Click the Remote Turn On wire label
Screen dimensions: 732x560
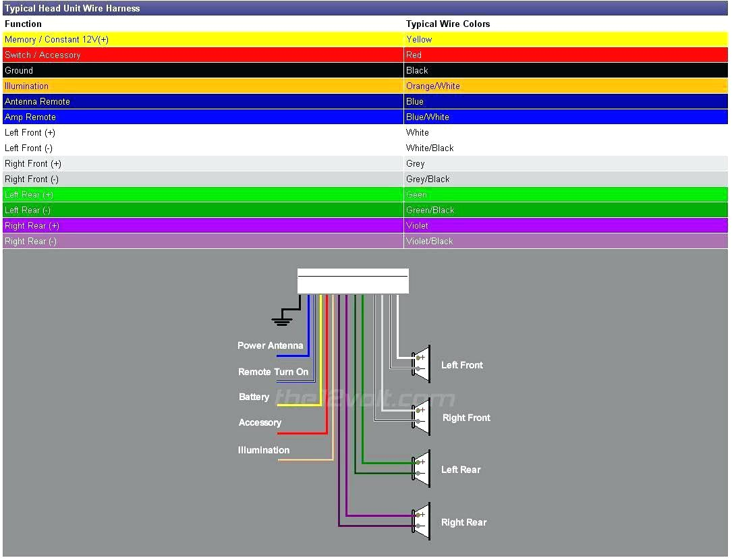pos(275,372)
